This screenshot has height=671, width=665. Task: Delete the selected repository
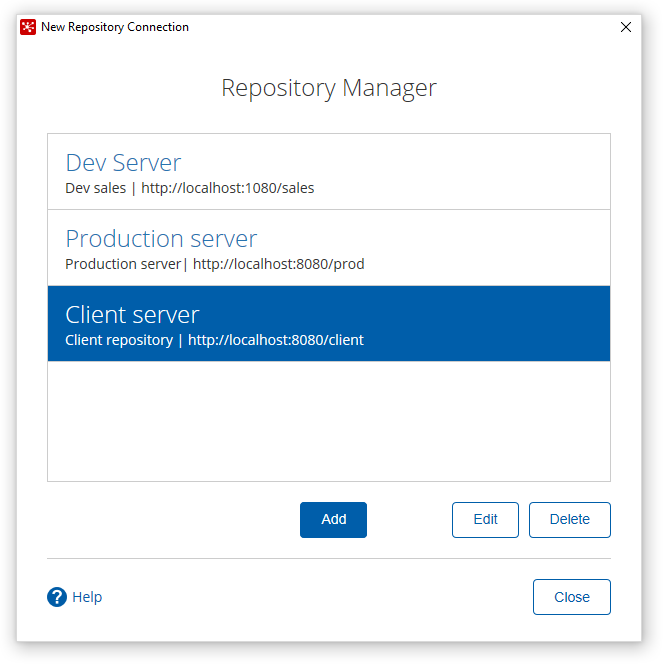(570, 520)
